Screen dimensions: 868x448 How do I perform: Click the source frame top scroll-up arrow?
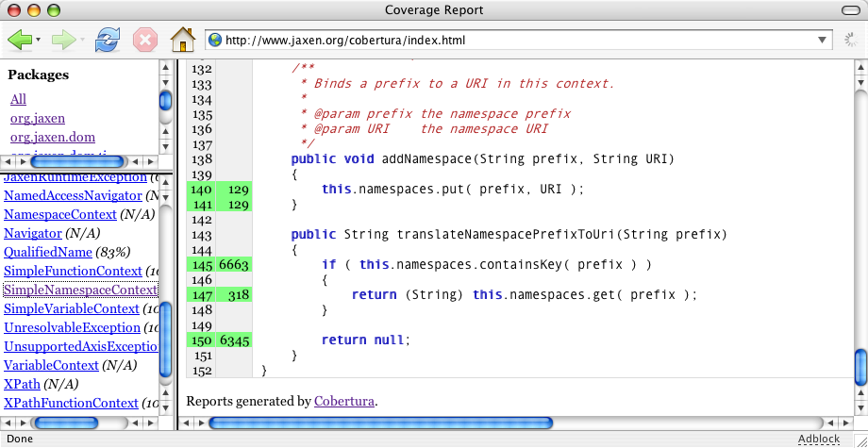click(x=860, y=68)
